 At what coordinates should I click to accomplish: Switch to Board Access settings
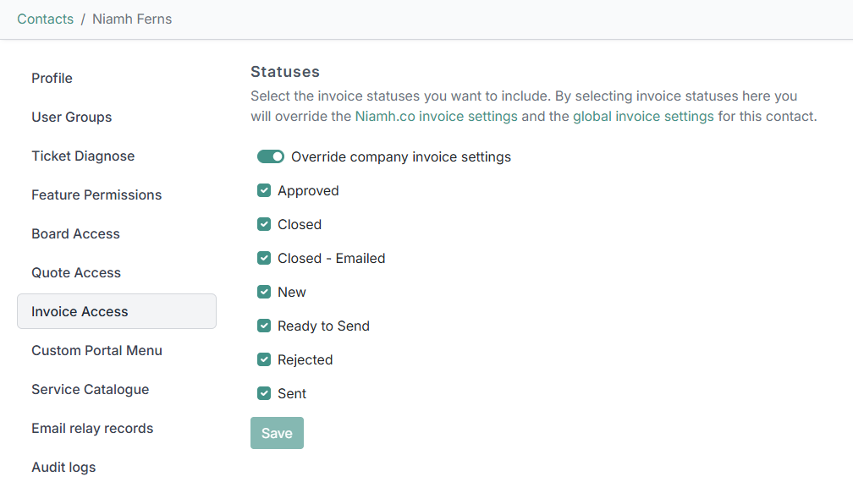click(76, 233)
